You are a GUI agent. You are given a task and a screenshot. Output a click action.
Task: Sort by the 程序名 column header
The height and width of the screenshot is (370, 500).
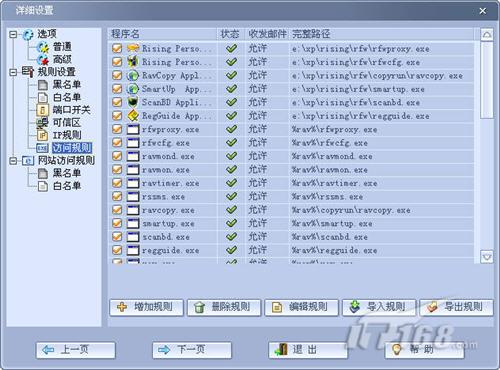click(x=162, y=34)
